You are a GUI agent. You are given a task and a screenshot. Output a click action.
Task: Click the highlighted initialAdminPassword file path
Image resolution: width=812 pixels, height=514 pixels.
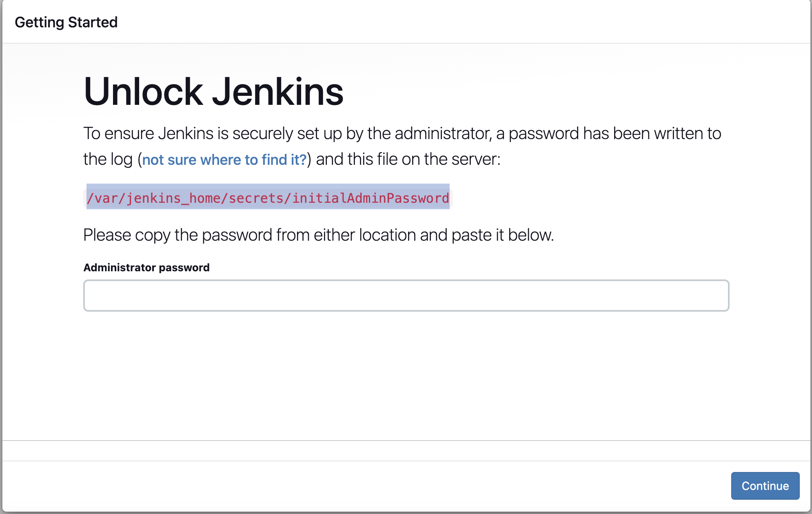tap(268, 198)
